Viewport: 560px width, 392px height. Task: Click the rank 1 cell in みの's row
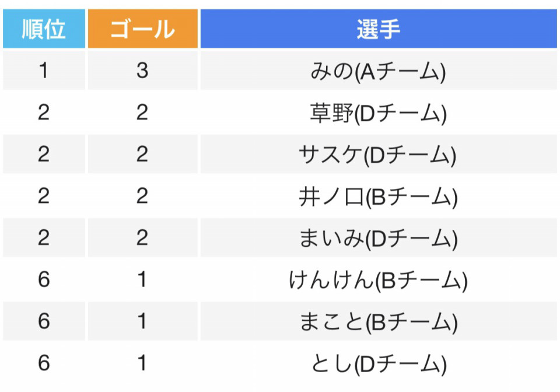pos(44,71)
